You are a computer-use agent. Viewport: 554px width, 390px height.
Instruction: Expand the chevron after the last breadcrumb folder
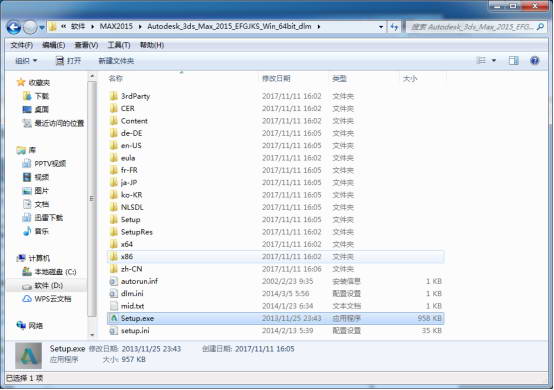point(319,27)
